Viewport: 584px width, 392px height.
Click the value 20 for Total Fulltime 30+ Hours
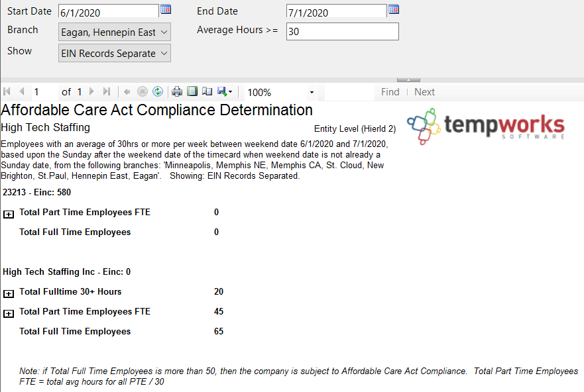(x=219, y=291)
